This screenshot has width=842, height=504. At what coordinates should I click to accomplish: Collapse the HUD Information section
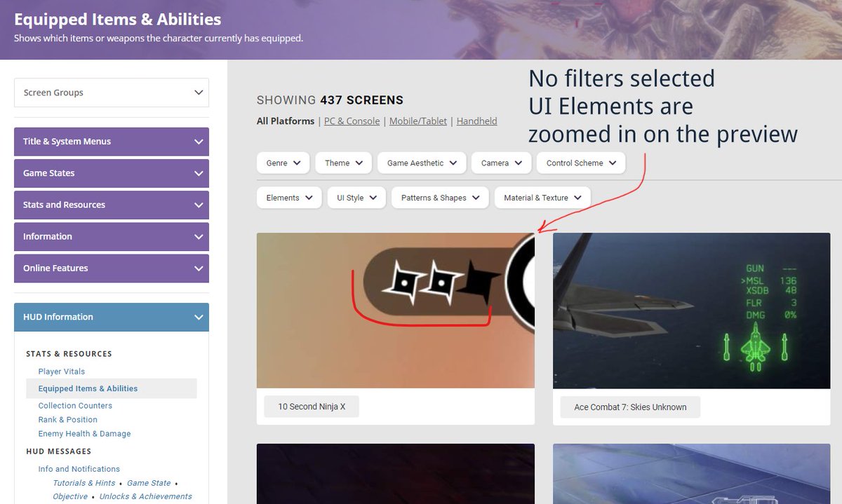(112, 317)
